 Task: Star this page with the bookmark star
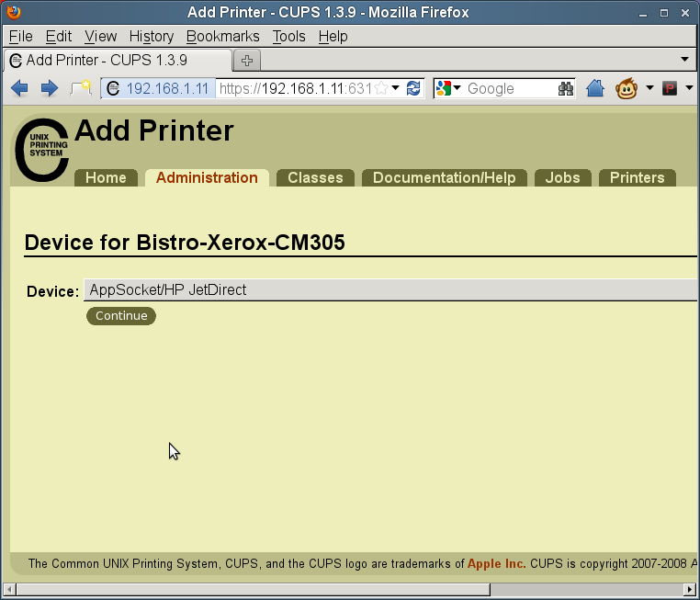[x=381, y=88]
